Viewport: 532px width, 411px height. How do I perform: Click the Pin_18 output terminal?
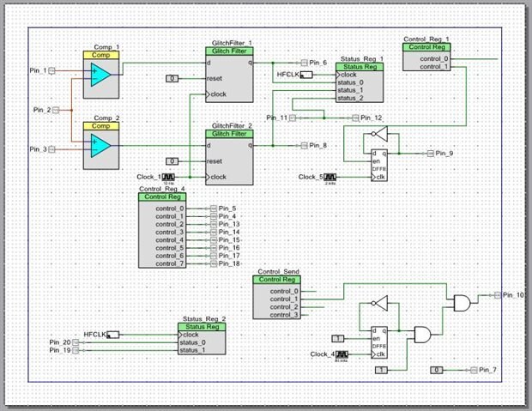(x=214, y=263)
